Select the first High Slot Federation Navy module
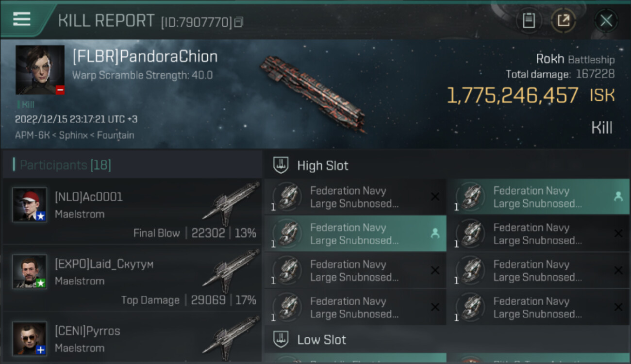This screenshot has width=631, height=364. (x=355, y=197)
